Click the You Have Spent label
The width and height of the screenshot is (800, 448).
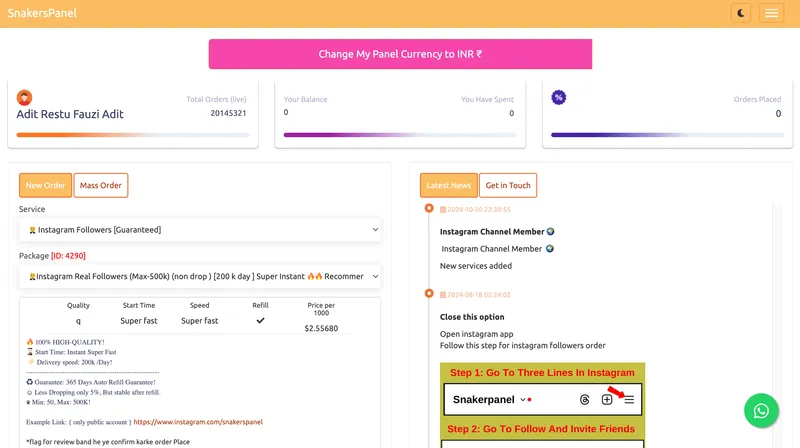coord(487,99)
